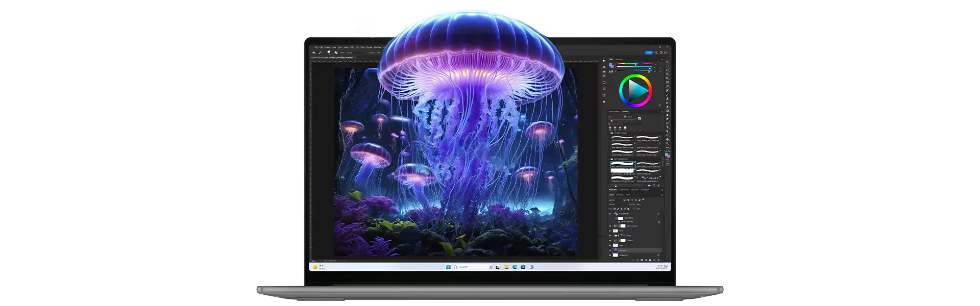Open the search magnifier icon near Share
Viewport: 980px width, 306px height.
pos(657,53)
